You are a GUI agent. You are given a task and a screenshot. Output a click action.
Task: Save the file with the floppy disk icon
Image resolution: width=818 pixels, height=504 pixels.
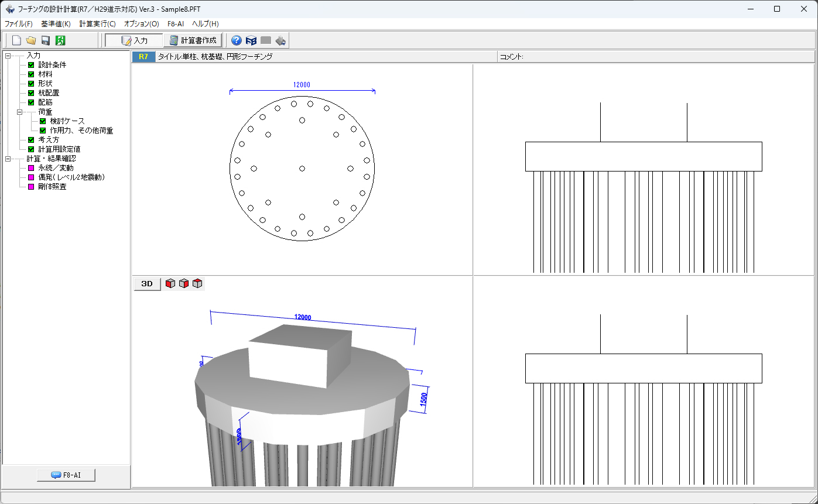[x=46, y=40]
